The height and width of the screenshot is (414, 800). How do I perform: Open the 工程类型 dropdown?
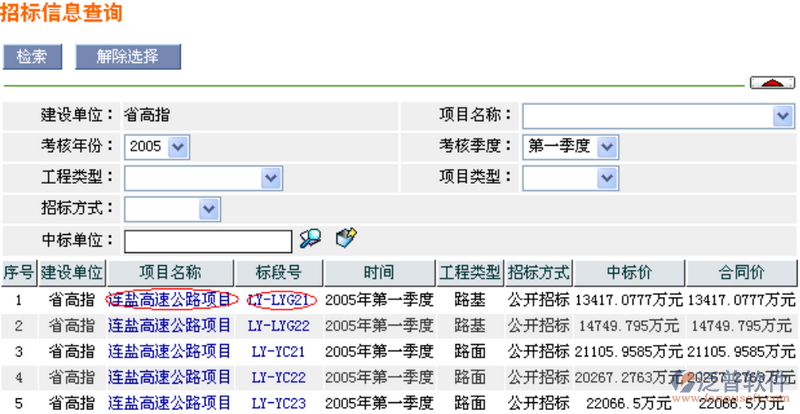click(x=271, y=178)
